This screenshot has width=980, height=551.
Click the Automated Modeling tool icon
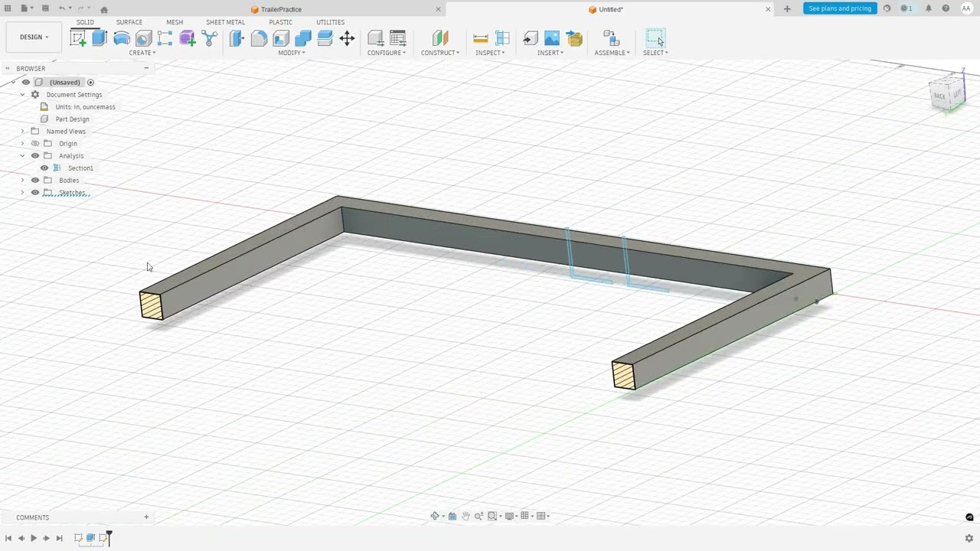209,38
